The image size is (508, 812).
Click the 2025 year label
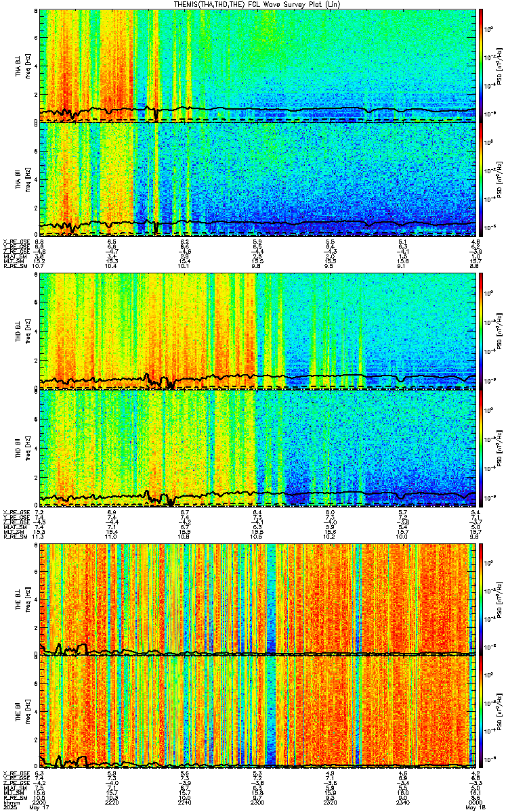[x=9, y=807]
